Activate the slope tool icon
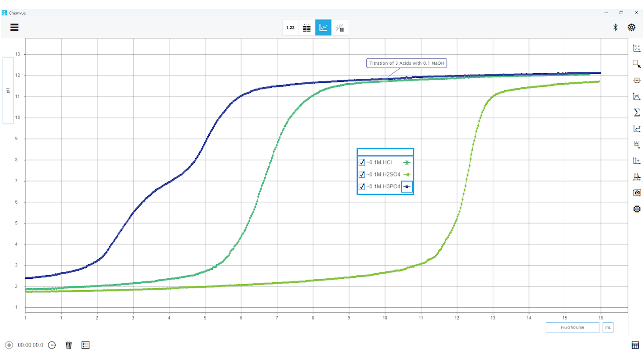This screenshot has width=644, height=362. (637, 129)
